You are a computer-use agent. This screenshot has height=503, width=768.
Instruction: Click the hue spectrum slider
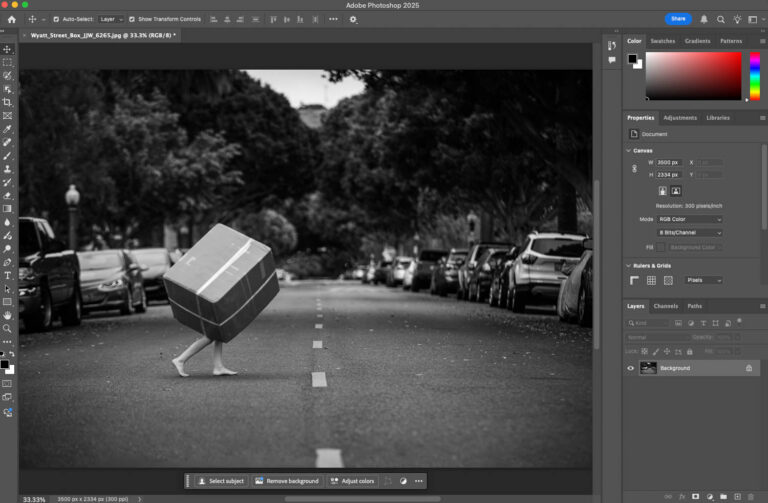pyautogui.click(x=755, y=76)
